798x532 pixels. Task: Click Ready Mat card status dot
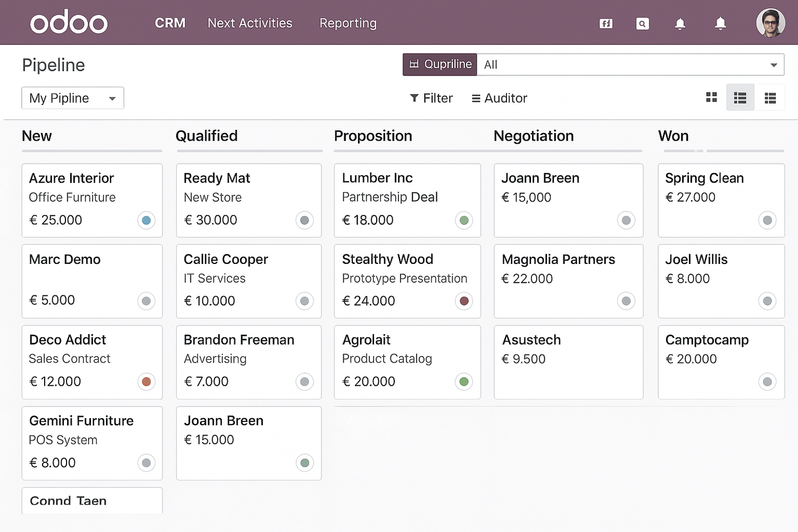(x=304, y=220)
